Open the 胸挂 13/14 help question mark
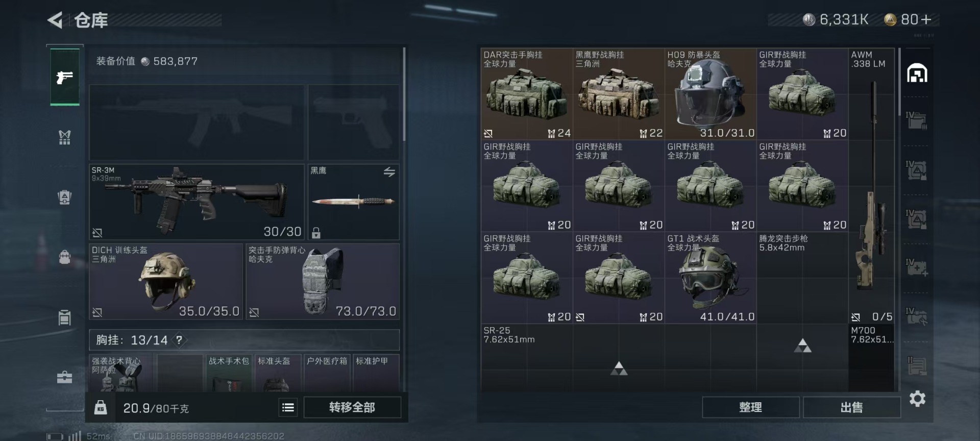980x441 pixels. (x=179, y=340)
